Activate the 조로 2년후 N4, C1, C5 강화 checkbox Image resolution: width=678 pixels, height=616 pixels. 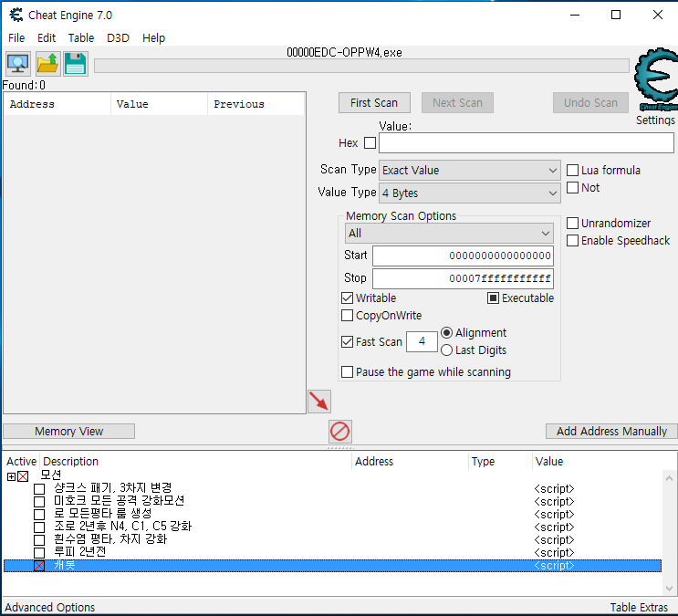(x=39, y=527)
